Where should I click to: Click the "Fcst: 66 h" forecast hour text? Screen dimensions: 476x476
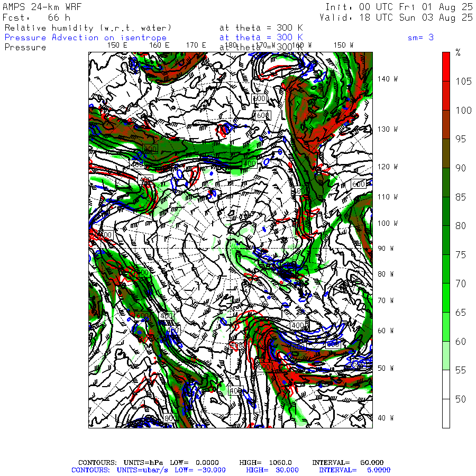coord(36,17)
